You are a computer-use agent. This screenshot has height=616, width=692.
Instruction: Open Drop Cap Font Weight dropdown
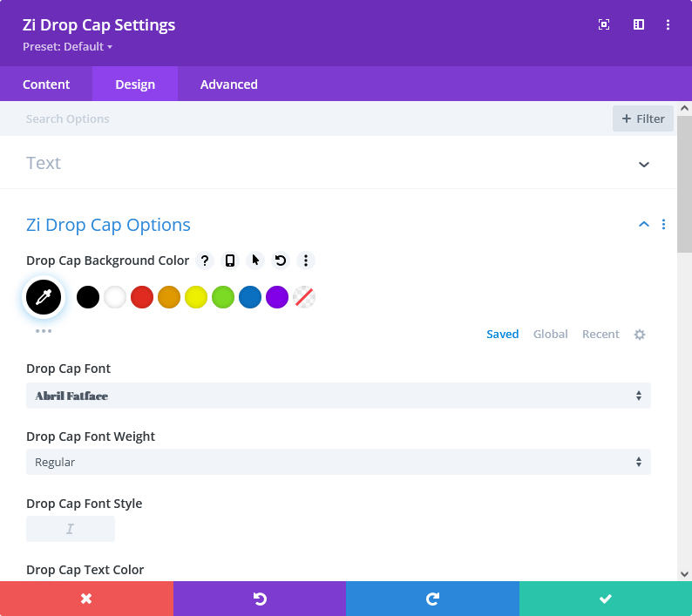click(338, 462)
